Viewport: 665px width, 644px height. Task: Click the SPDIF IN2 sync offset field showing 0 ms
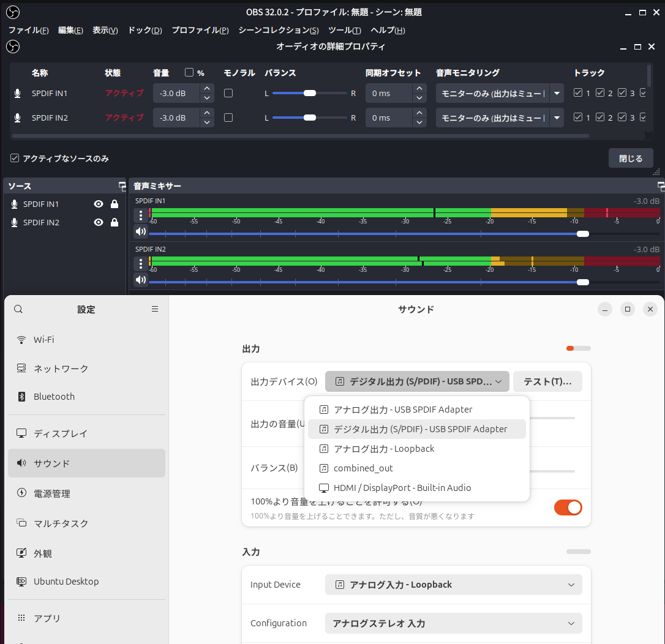point(388,118)
